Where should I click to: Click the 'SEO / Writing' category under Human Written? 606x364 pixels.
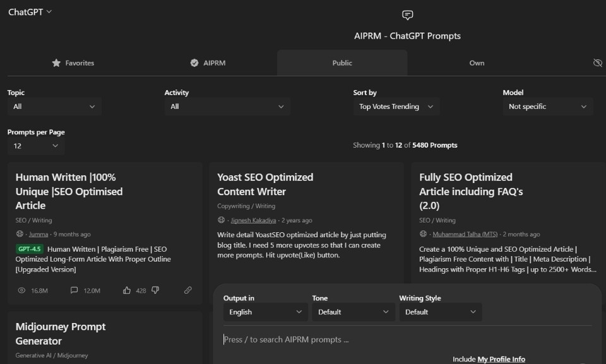(x=33, y=220)
